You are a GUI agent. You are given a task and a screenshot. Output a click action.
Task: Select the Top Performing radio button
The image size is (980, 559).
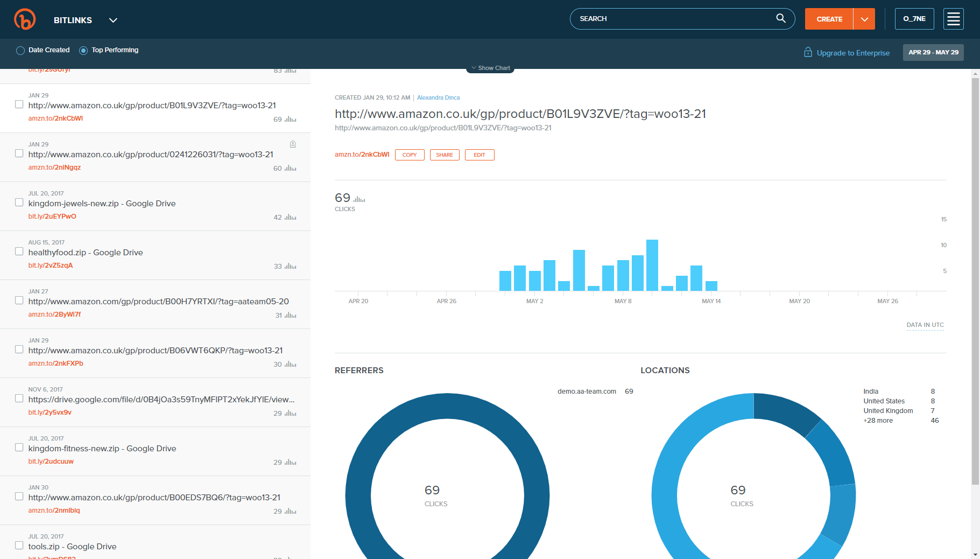click(x=83, y=51)
